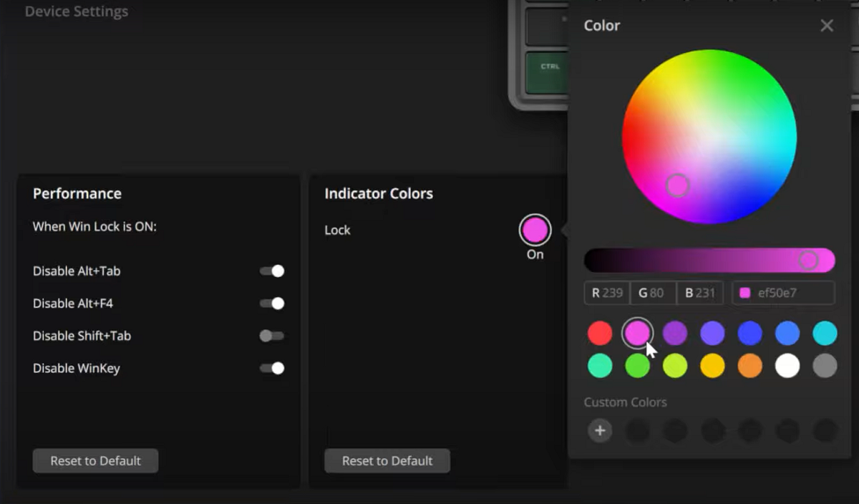The image size is (859, 504).
Task: Adjust the brightness slider handle
Action: click(810, 260)
